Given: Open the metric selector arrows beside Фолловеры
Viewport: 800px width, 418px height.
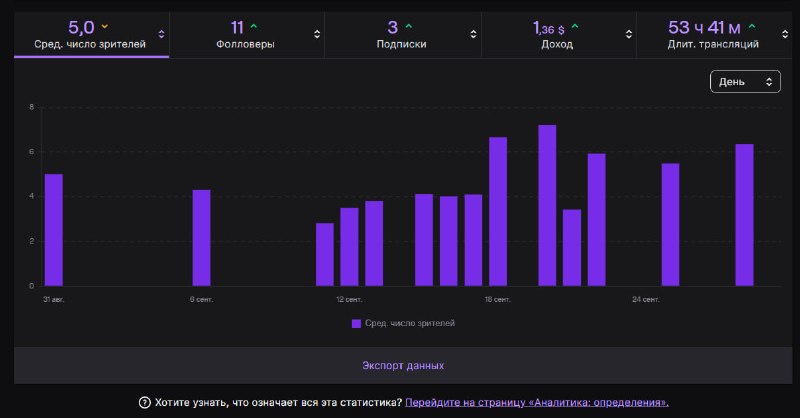Looking at the screenshot, I should [317, 34].
